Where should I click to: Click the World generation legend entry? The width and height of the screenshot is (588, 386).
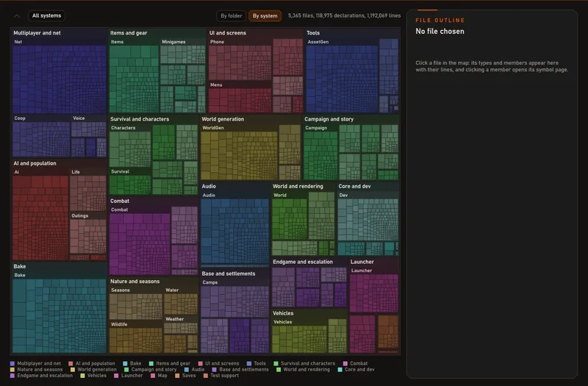pyautogui.click(x=93, y=370)
